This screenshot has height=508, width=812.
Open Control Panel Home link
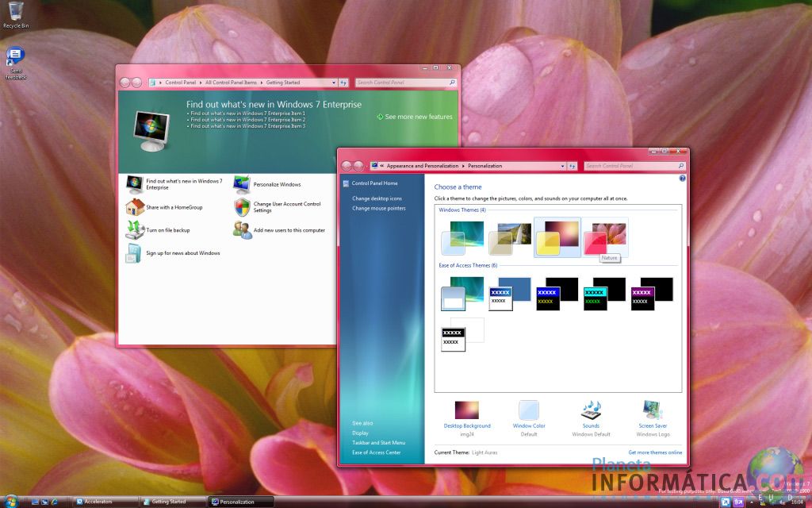click(x=374, y=183)
